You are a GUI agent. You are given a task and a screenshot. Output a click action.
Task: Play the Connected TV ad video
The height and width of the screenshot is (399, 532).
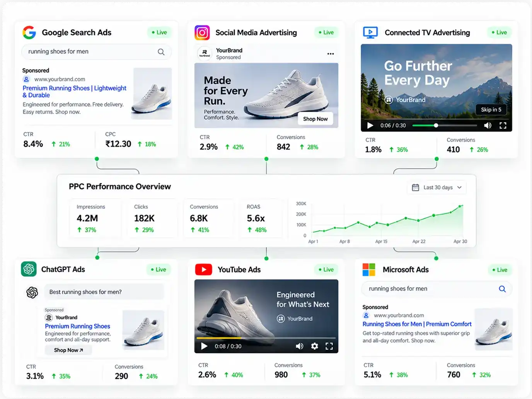pyautogui.click(x=370, y=125)
